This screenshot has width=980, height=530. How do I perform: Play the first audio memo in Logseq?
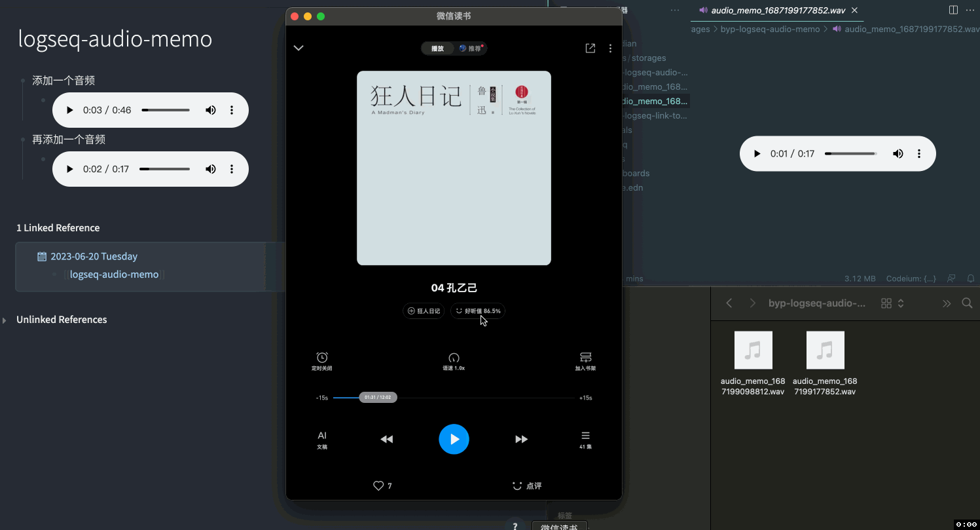coord(70,110)
